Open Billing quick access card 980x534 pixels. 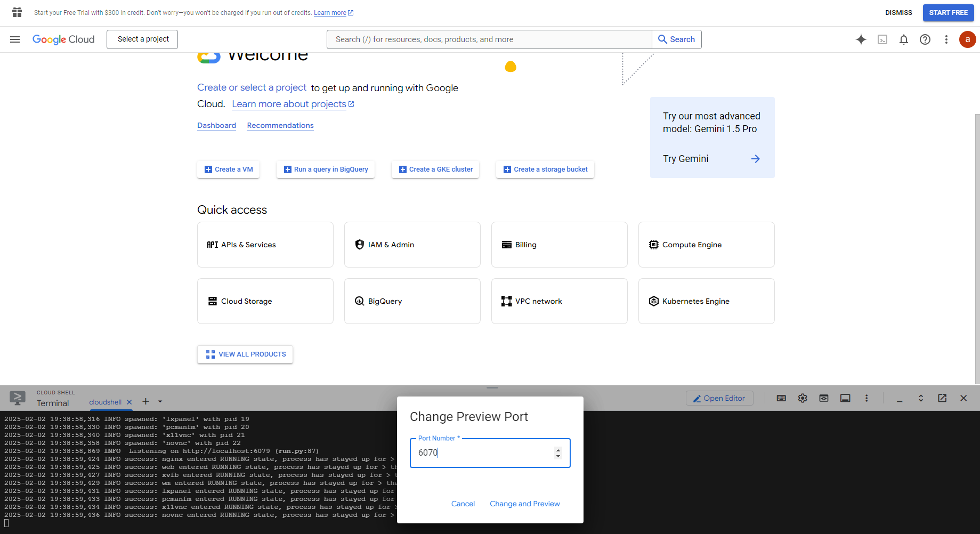(x=560, y=245)
